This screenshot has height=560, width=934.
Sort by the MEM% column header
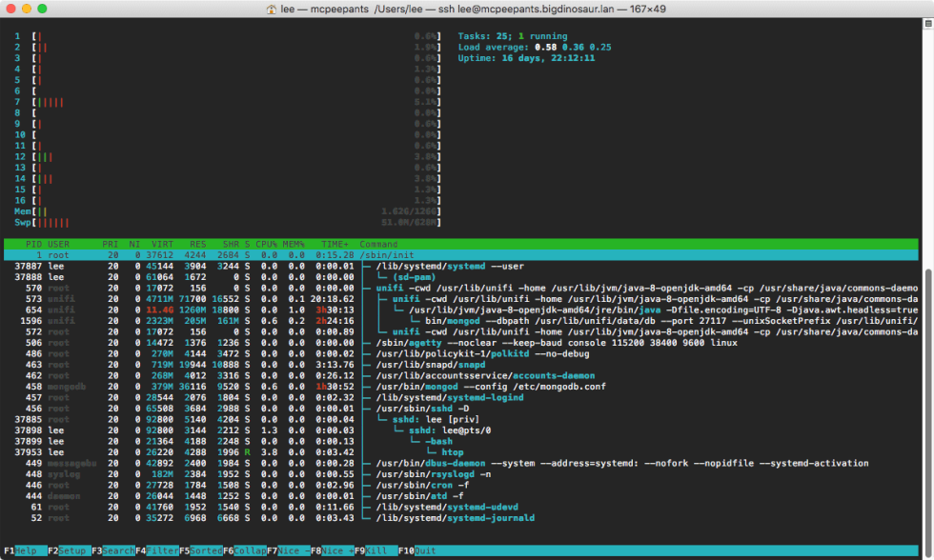[x=294, y=244]
